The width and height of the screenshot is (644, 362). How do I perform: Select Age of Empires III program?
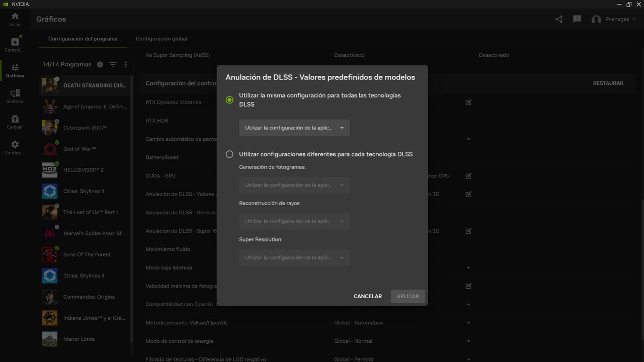coord(85,107)
